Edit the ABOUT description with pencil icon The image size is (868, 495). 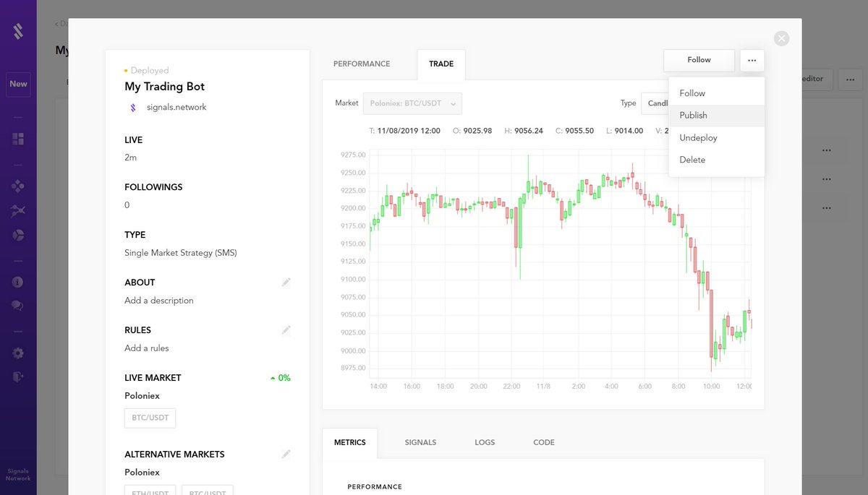pos(286,282)
